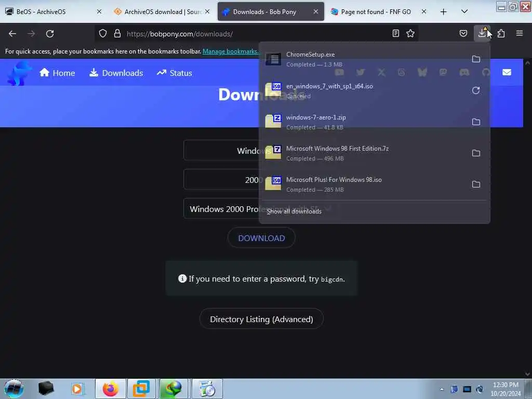
Task: Toggle reader view icon
Action: click(395, 33)
